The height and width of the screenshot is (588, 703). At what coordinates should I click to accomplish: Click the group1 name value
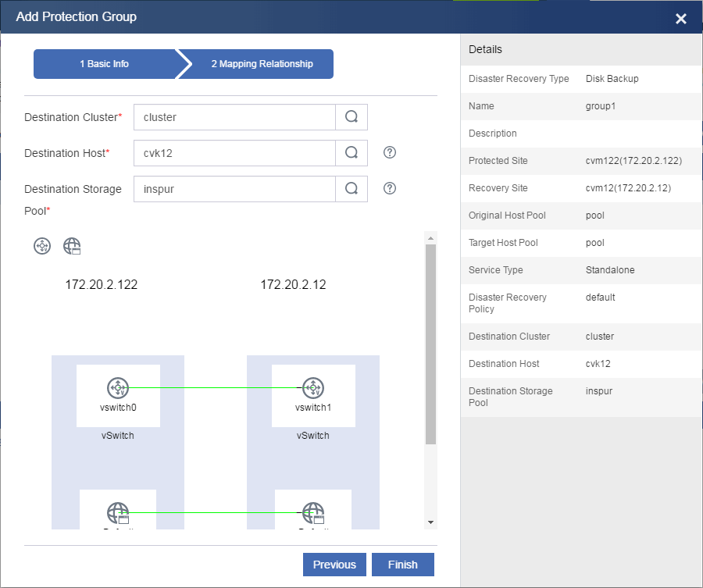click(601, 106)
